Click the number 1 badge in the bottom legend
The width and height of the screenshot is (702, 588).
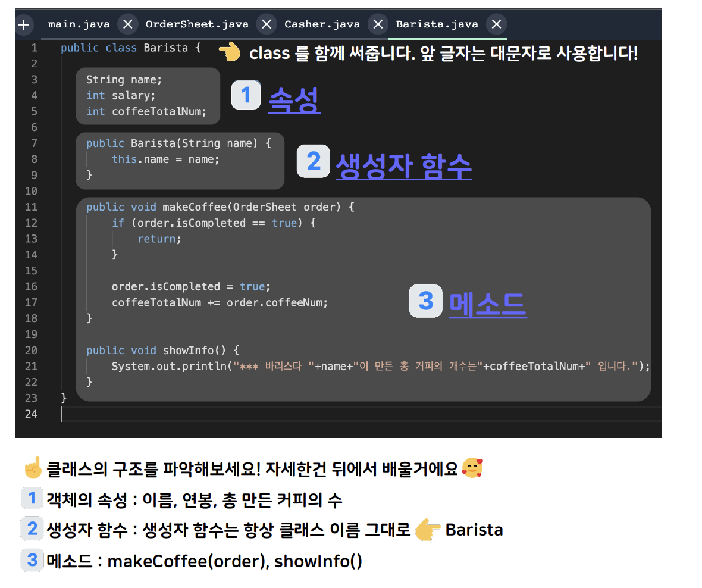pos(33,499)
